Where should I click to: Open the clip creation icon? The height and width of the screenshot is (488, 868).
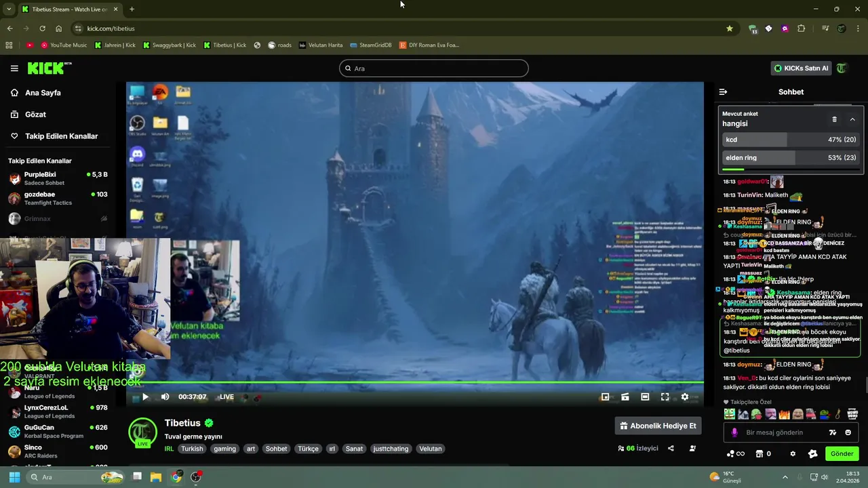(625, 397)
